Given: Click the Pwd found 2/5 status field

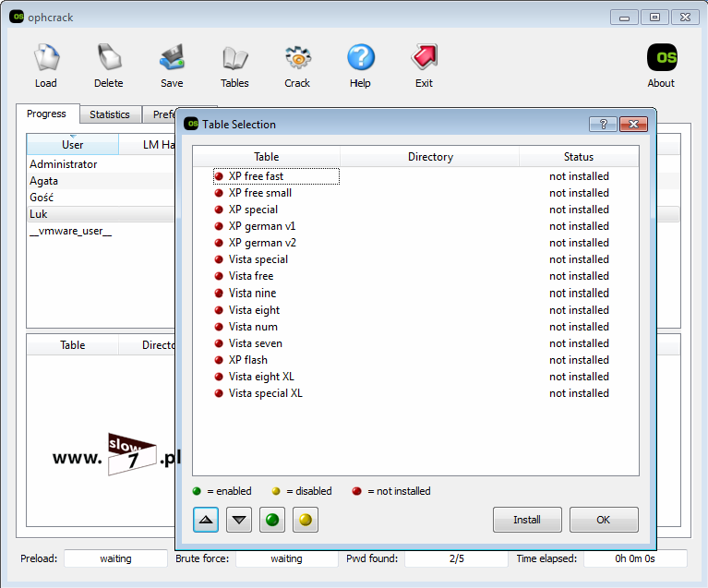Looking at the screenshot, I should (457, 558).
